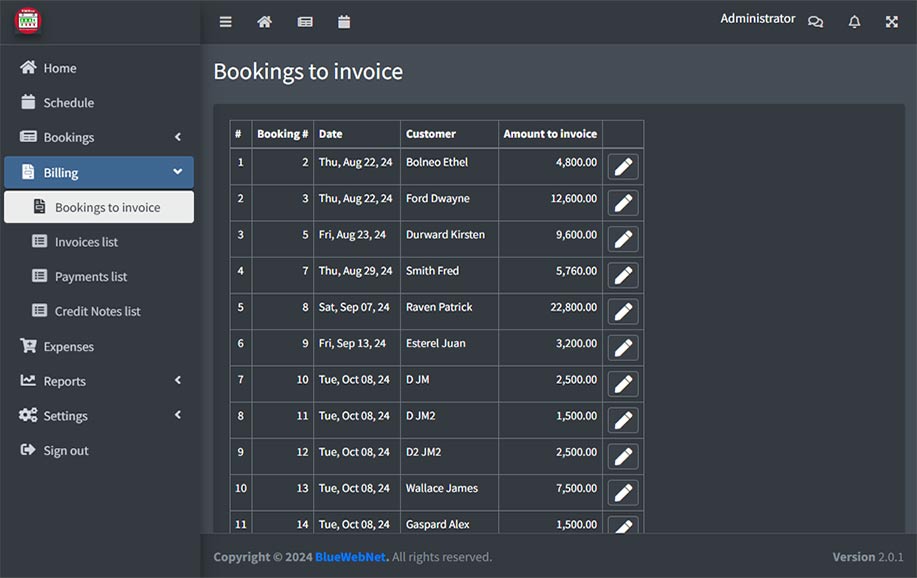Click the Expenses cart icon

coord(28,346)
